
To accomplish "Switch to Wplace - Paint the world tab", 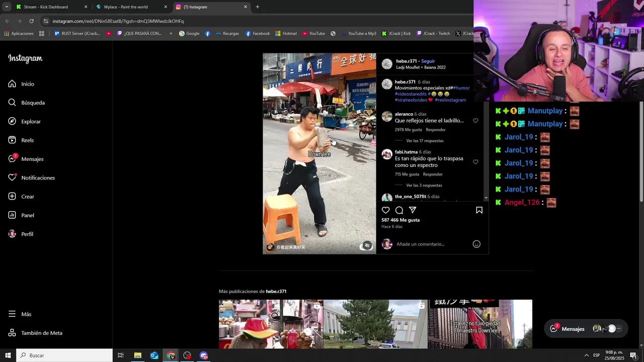I will click(x=131, y=7).
